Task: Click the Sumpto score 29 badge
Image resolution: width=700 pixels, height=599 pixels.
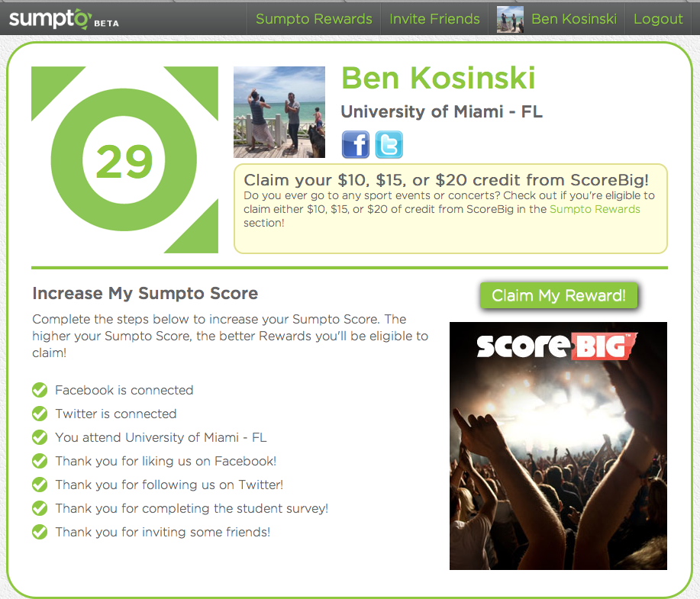Action: pos(124,159)
